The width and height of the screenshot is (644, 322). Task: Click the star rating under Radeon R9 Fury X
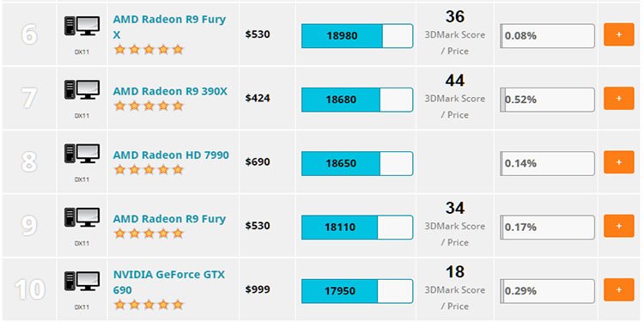point(149,50)
